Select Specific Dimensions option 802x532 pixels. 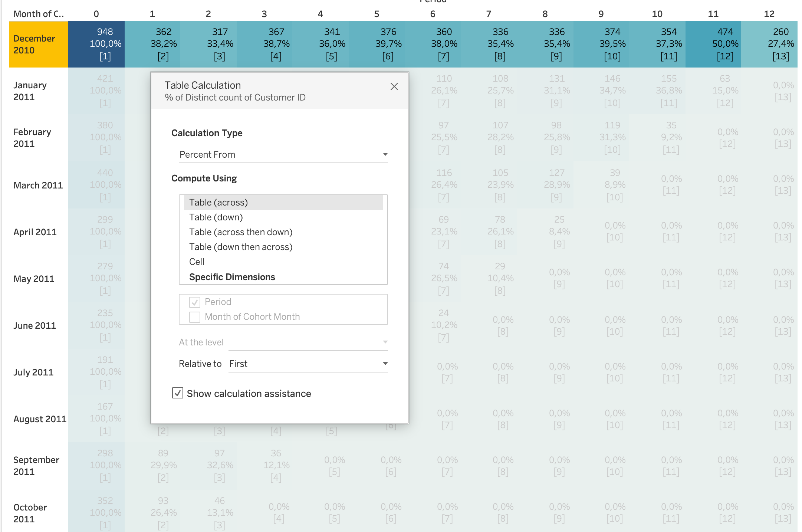[x=232, y=277]
